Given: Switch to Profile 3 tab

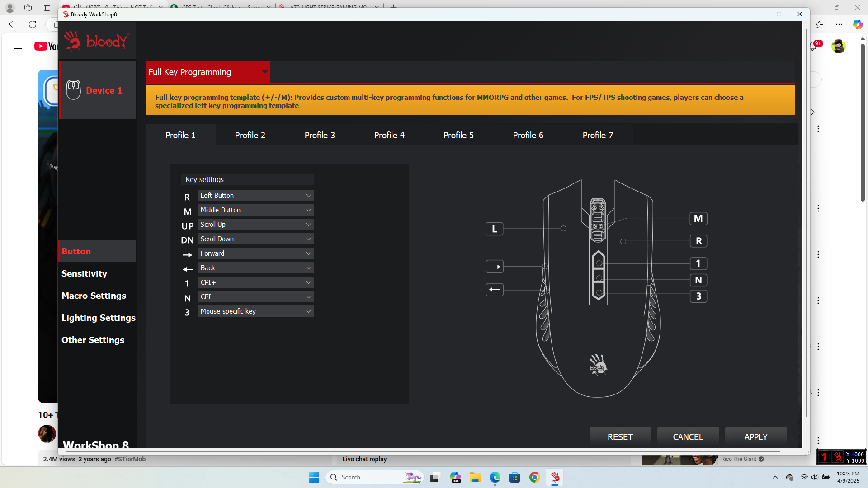Looking at the screenshot, I should tap(320, 135).
